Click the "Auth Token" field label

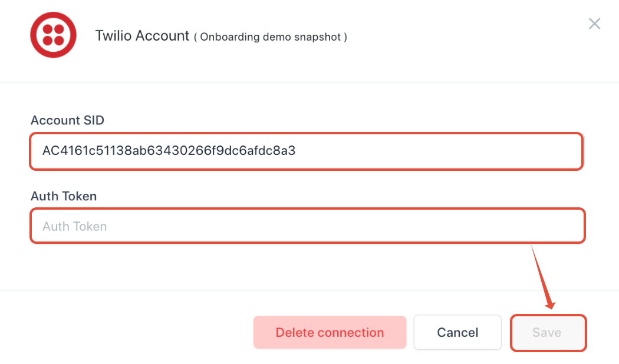pos(64,196)
